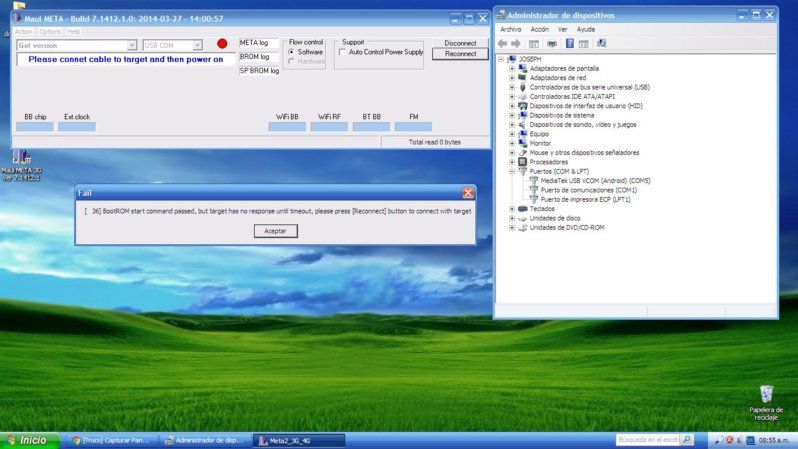Viewport: 798px width, 449px height.
Task: Click the BB chip indicator box
Action: (35, 127)
